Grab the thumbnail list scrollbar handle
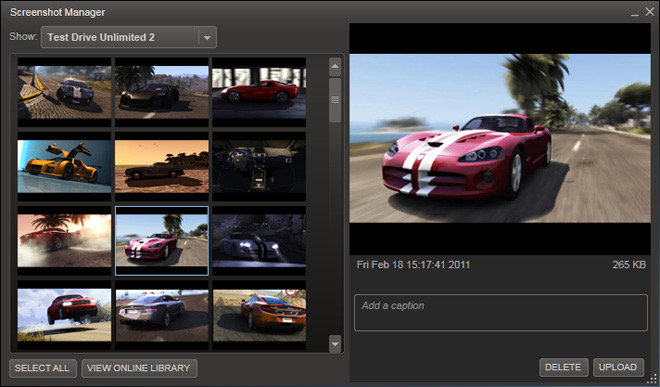The image size is (660, 387). coord(335,100)
